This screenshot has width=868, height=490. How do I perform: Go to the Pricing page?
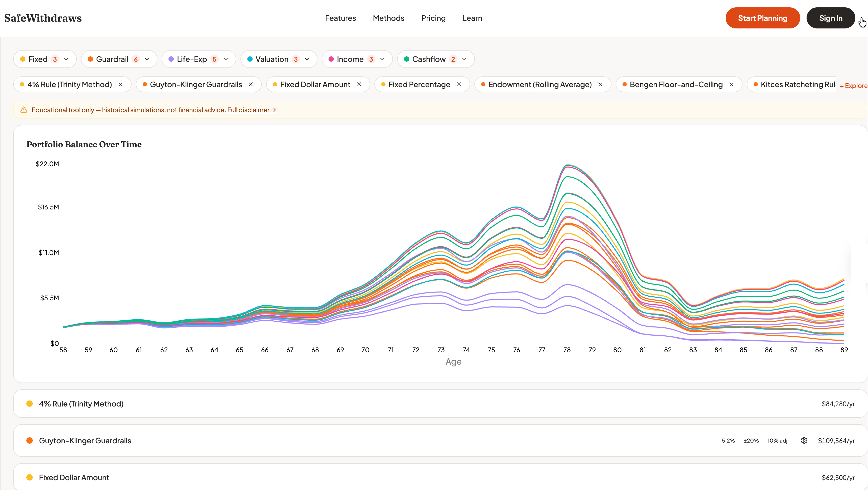433,18
